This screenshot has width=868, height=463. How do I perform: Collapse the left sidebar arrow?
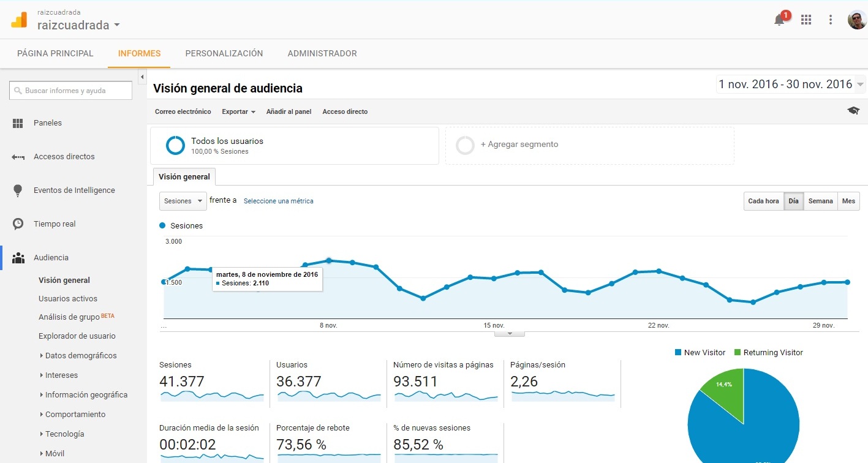[142, 77]
